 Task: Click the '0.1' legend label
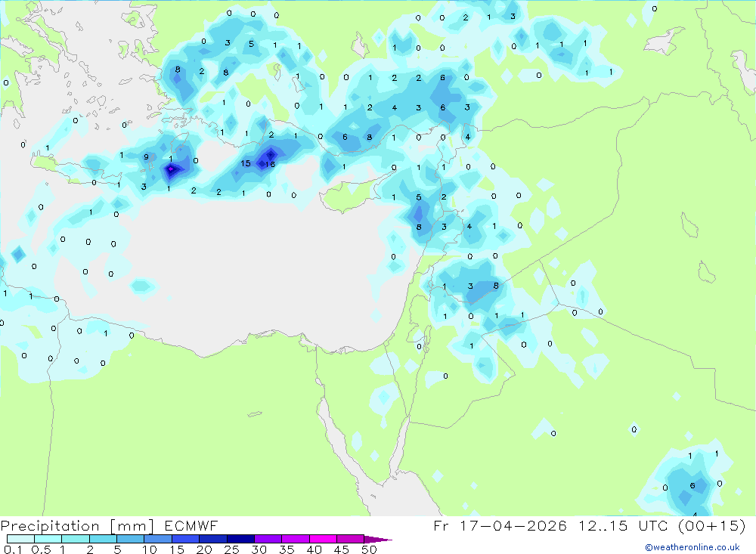13,549
